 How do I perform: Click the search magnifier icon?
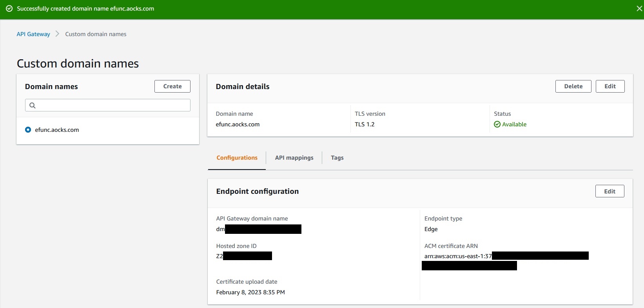click(33, 105)
